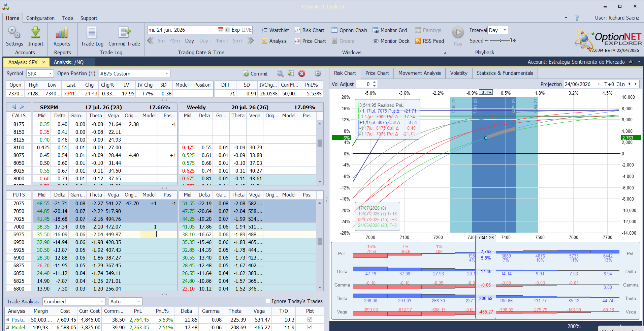Open the Price Chart candlestick window from the ribbon
Viewport: 644px width, 331px height.
click(310, 41)
